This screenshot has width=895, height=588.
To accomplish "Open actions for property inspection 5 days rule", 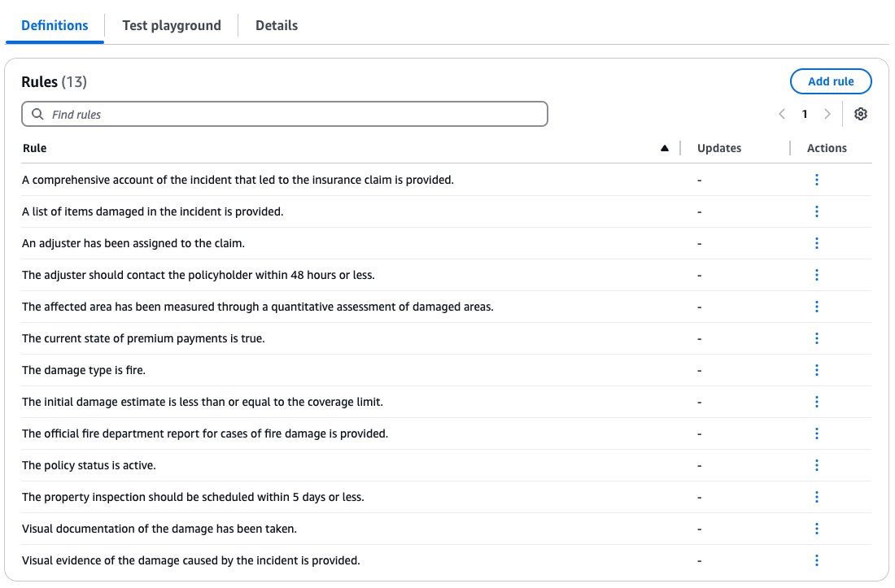I will pos(816,497).
